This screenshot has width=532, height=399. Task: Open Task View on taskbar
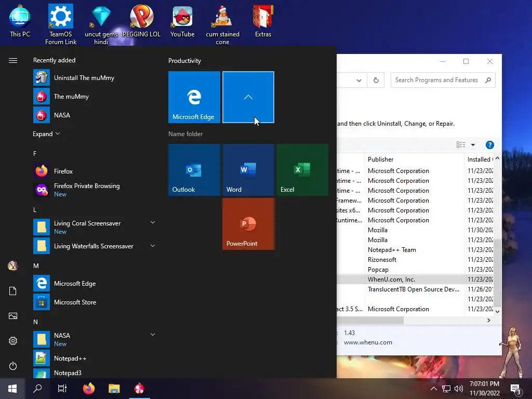click(x=62, y=389)
